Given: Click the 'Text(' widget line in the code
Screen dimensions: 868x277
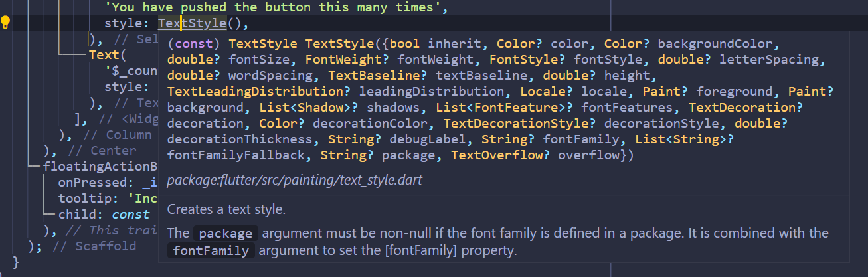Looking at the screenshot, I should (x=107, y=55).
